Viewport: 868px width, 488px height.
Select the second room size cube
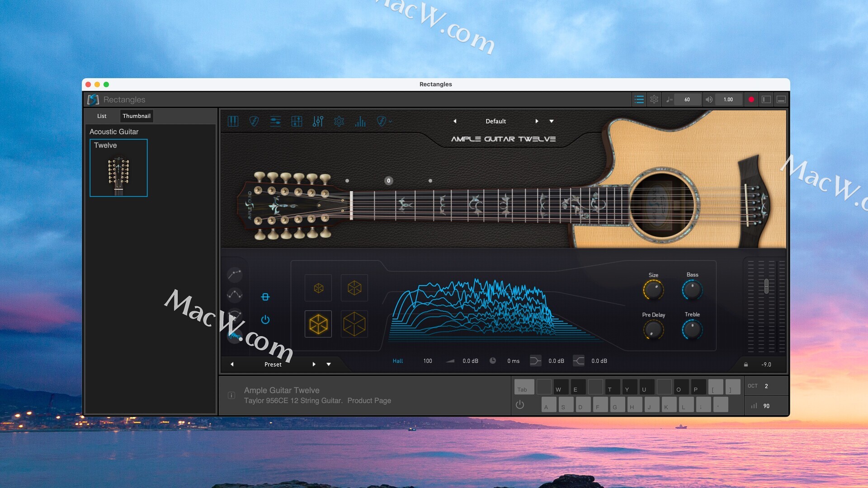click(x=354, y=288)
